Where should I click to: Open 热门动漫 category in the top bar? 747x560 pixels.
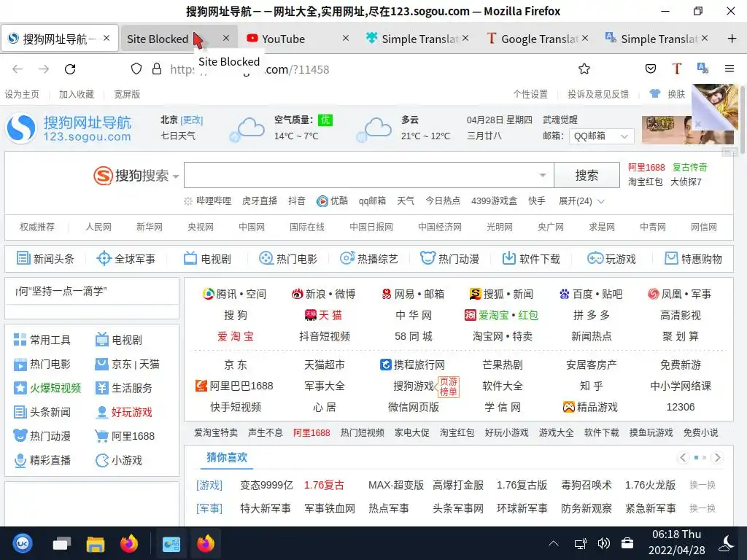coord(449,259)
